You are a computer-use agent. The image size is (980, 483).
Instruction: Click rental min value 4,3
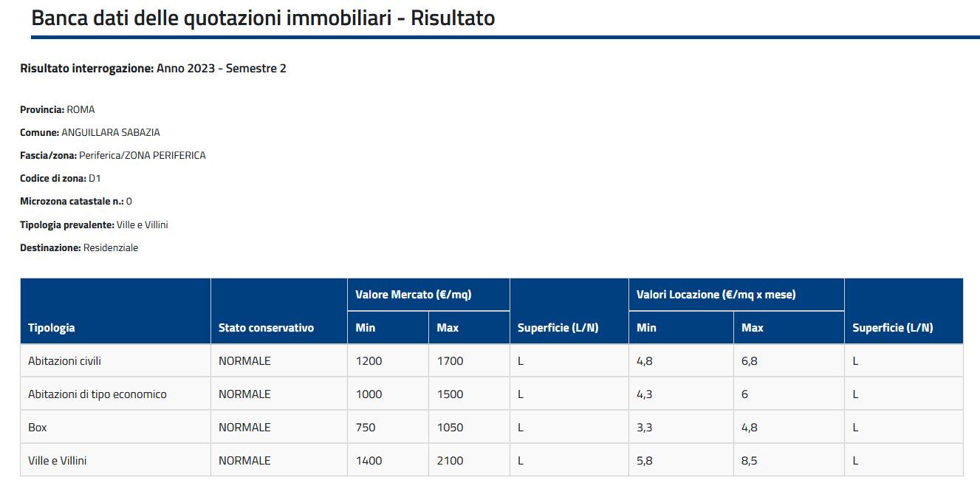pos(644,394)
